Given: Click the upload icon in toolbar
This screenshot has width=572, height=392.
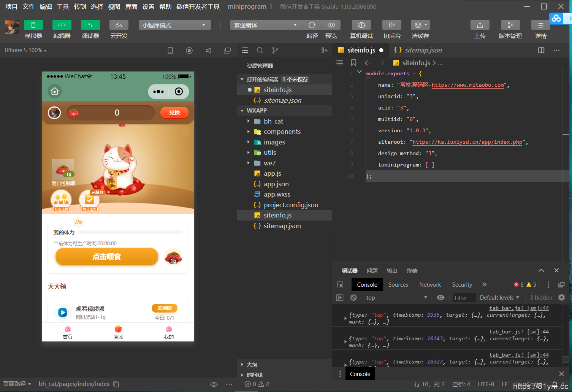Looking at the screenshot, I should pyautogui.click(x=480, y=25).
